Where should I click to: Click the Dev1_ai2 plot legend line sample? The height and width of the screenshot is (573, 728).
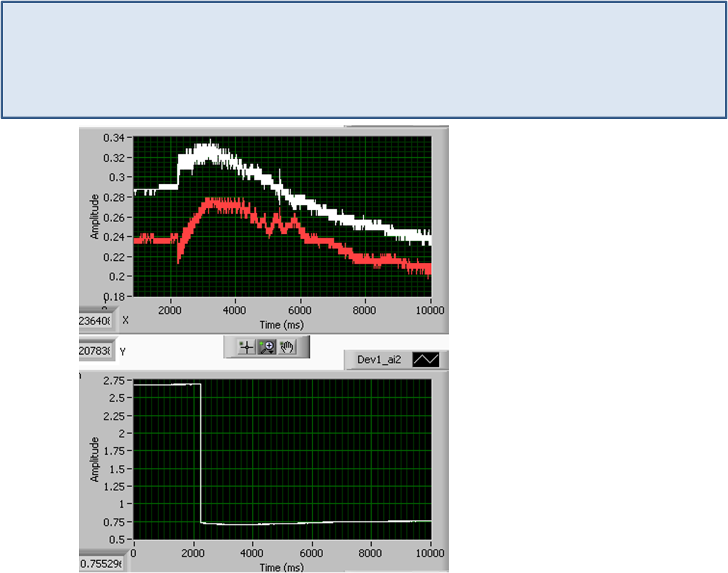click(x=425, y=360)
